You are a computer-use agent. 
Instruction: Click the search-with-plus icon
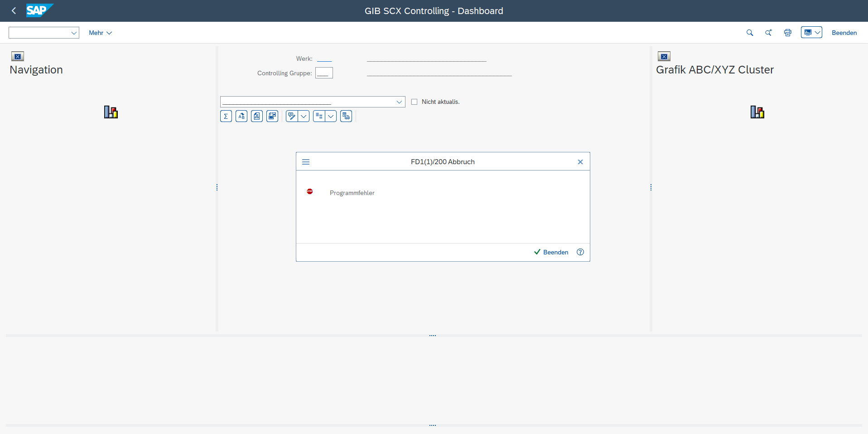(x=768, y=33)
